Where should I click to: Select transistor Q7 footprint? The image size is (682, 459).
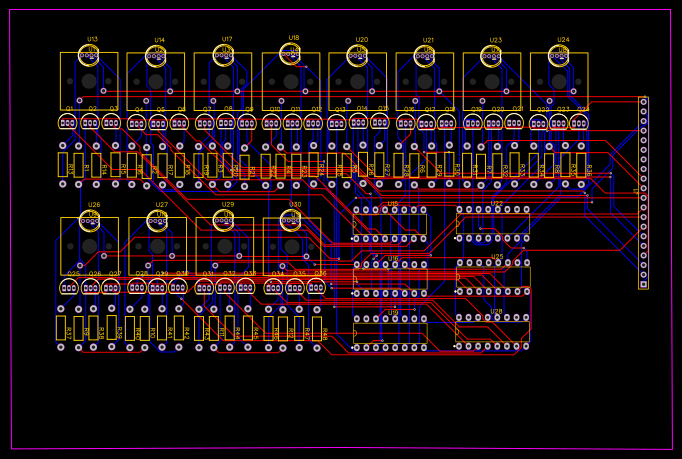point(204,123)
